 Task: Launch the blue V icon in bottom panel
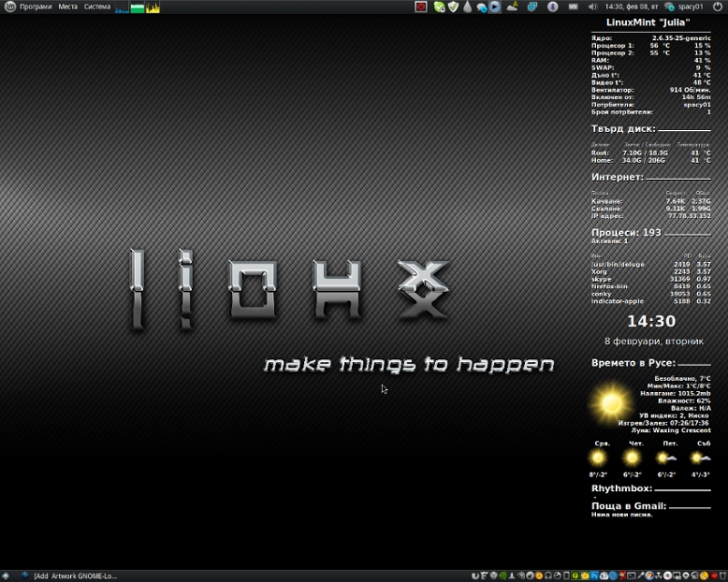point(612,576)
